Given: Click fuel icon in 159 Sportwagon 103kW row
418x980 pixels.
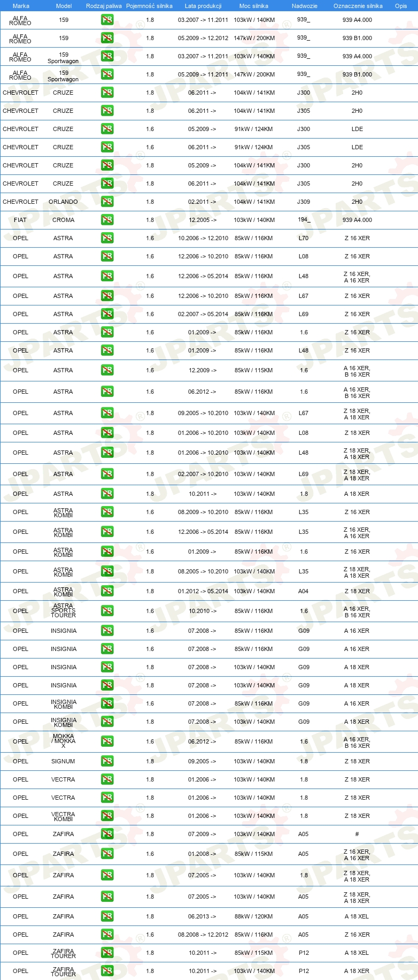Looking at the screenshot, I should (107, 56).
